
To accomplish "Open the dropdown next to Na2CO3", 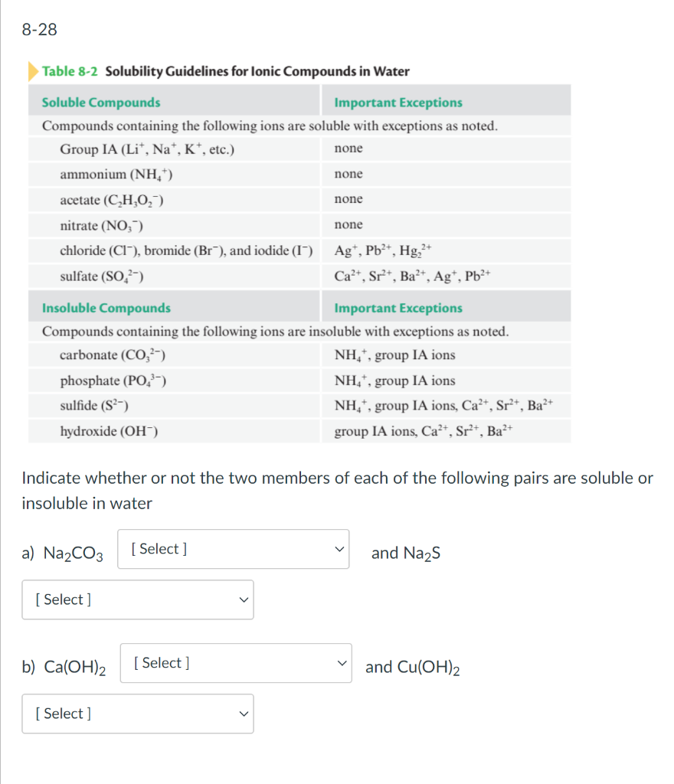I will [230, 549].
